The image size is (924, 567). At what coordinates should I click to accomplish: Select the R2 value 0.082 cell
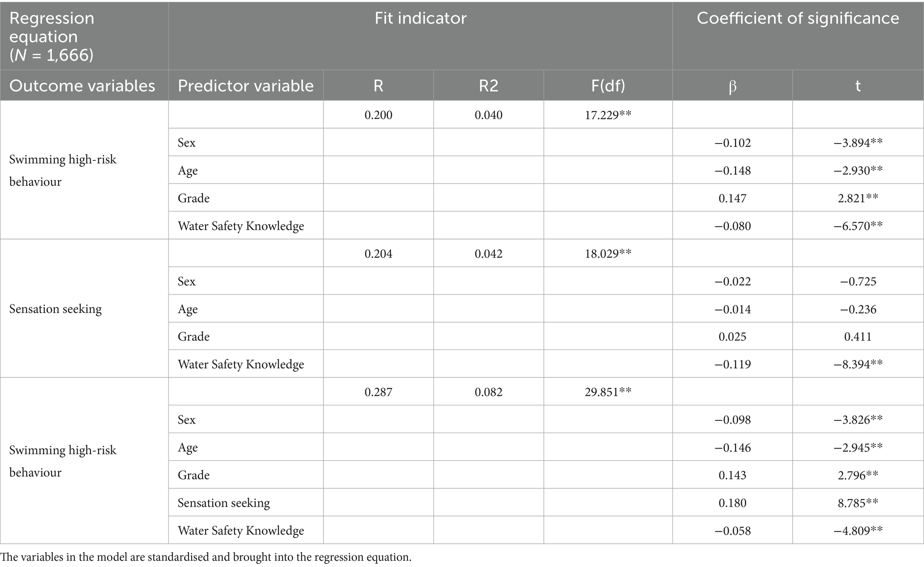pyautogui.click(x=488, y=392)
